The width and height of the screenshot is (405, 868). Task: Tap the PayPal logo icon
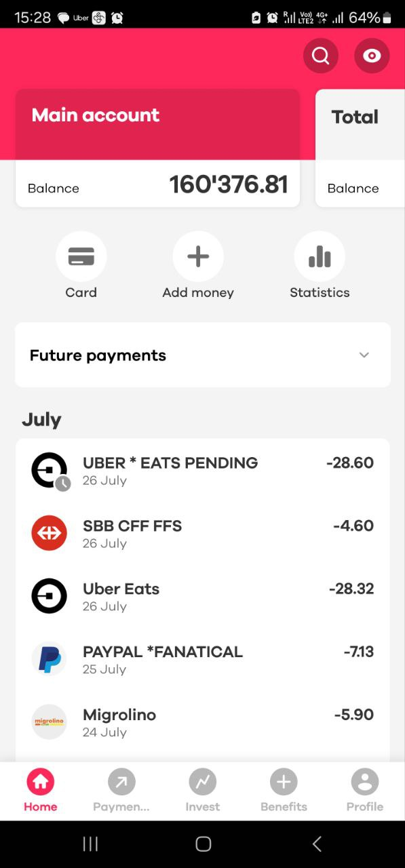[50, 659]
